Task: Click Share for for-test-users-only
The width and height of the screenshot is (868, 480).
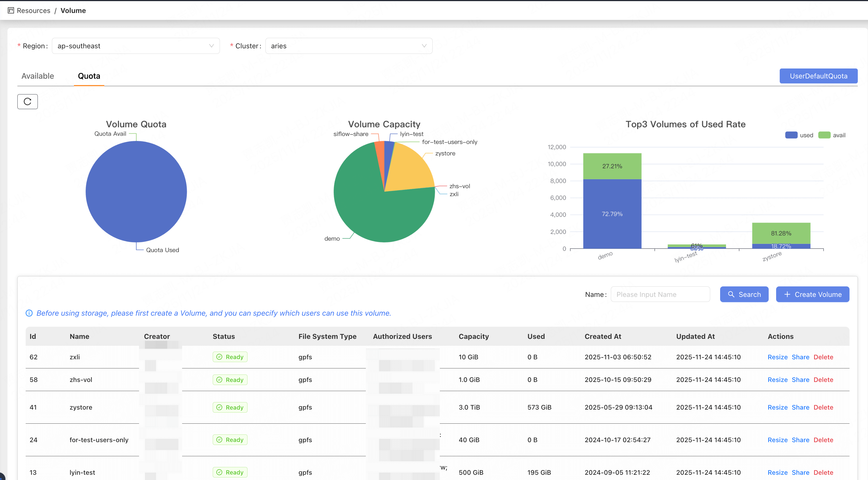Action: pos(800,440)
